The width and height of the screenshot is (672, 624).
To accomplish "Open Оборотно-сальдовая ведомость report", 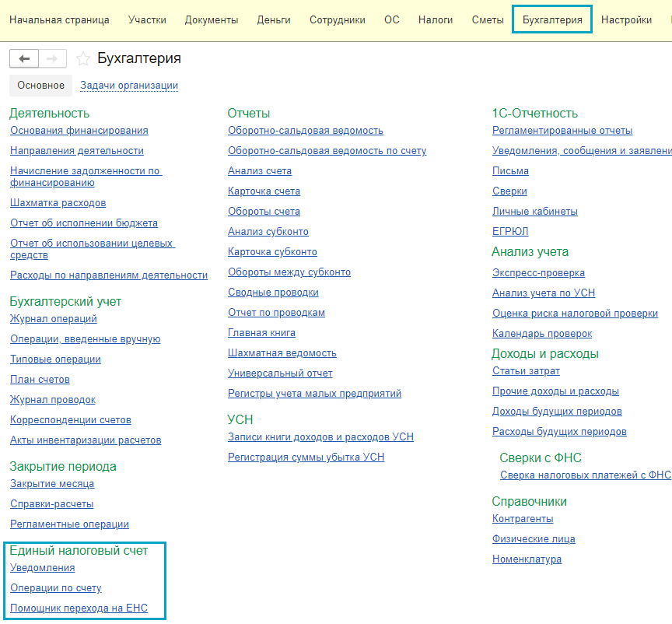I will (305, 131).
